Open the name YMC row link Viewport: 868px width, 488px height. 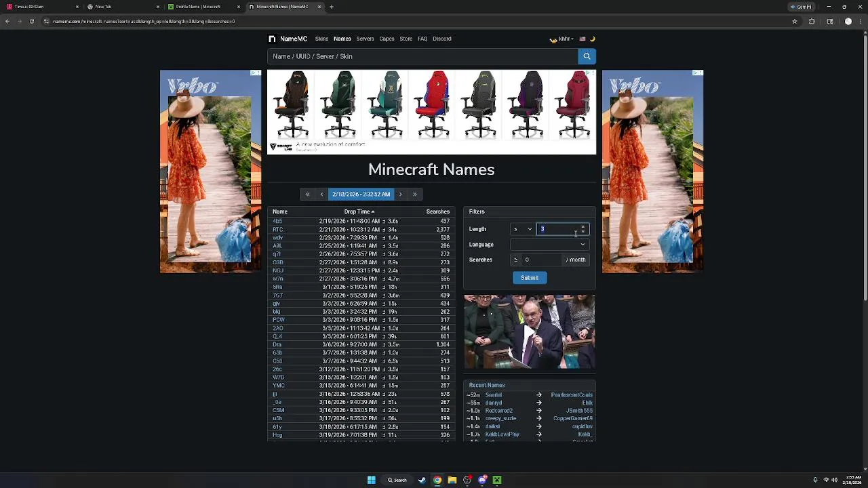tap(278, 386)
